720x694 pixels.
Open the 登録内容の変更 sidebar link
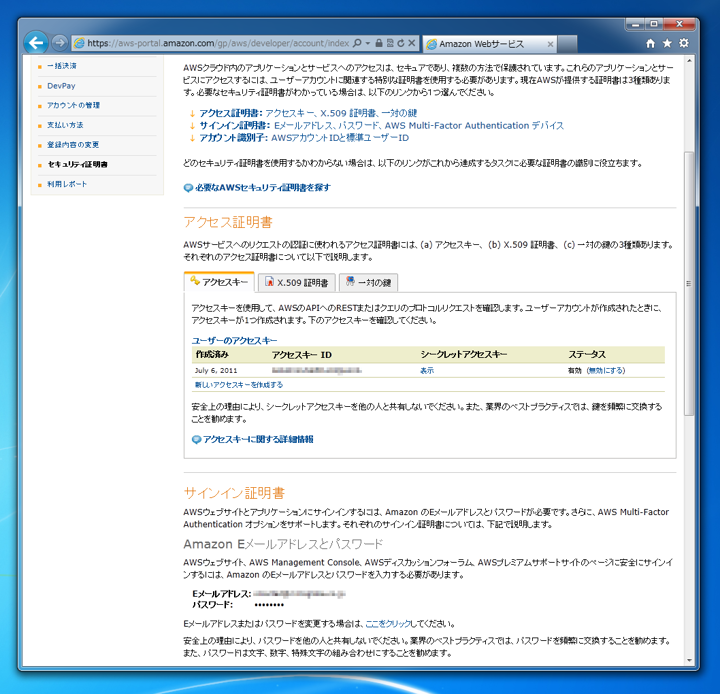[x=73, y=145]
